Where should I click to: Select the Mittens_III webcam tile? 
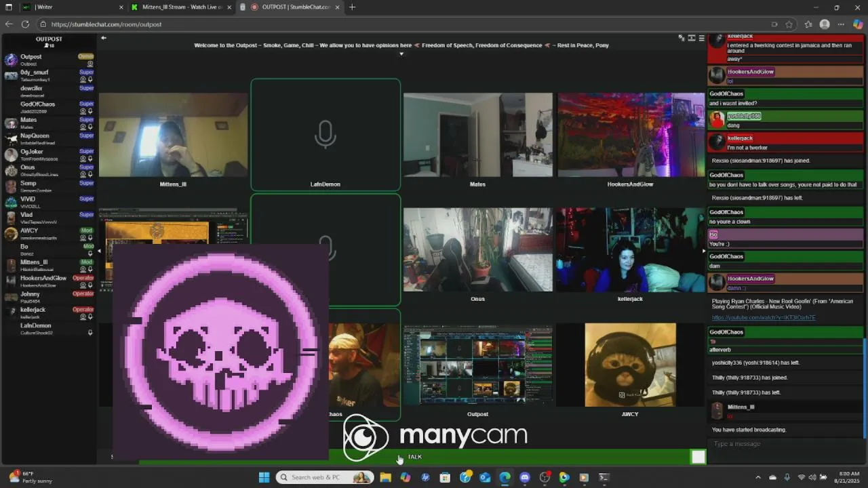pos(173,135)
